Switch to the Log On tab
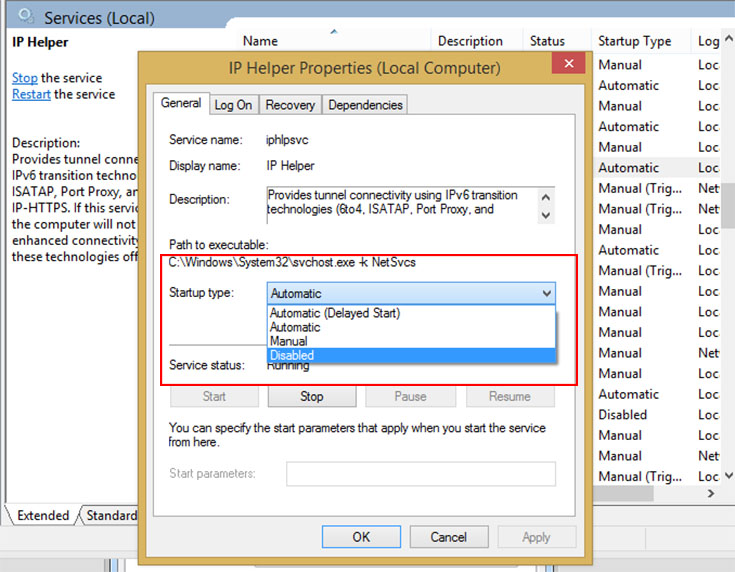The height and width of the screenshot is (572, 735). pos(233,105)
